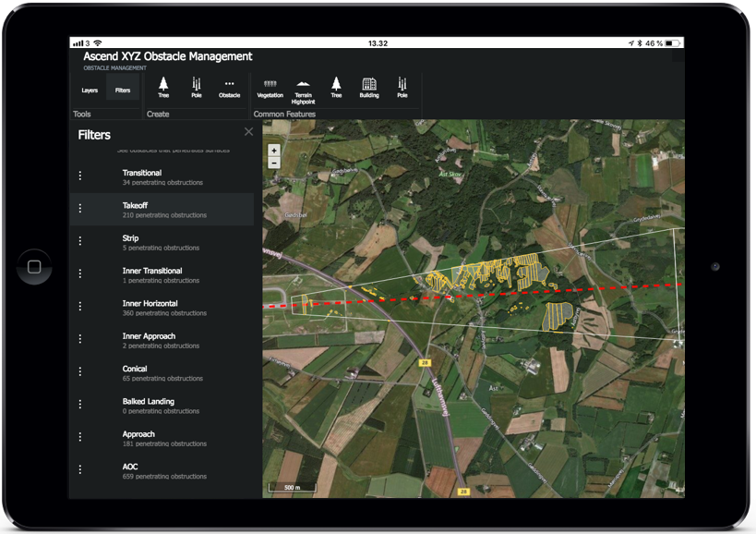Select Tree icon under Common Features
Screen dimensions: 756x534
(x=336, y=88)
